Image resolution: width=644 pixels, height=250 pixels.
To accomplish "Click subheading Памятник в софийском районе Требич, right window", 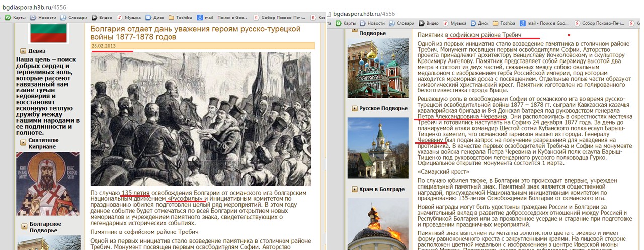I will (469, 35).
